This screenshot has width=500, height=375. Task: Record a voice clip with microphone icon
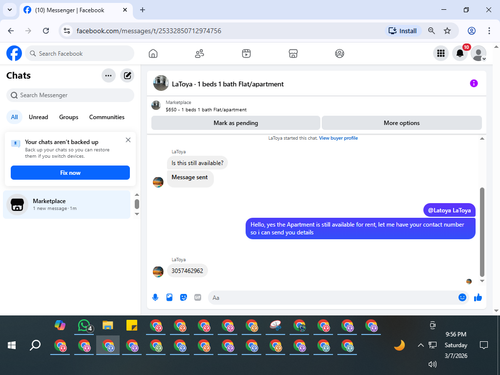point(155,297)
